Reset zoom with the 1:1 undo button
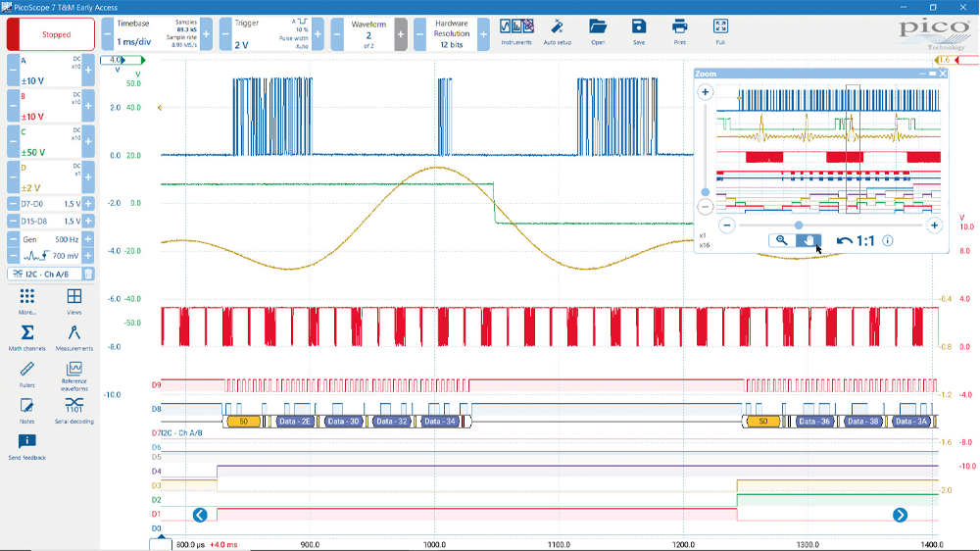This screenshot has width=980, height=551. pos(856,241)
